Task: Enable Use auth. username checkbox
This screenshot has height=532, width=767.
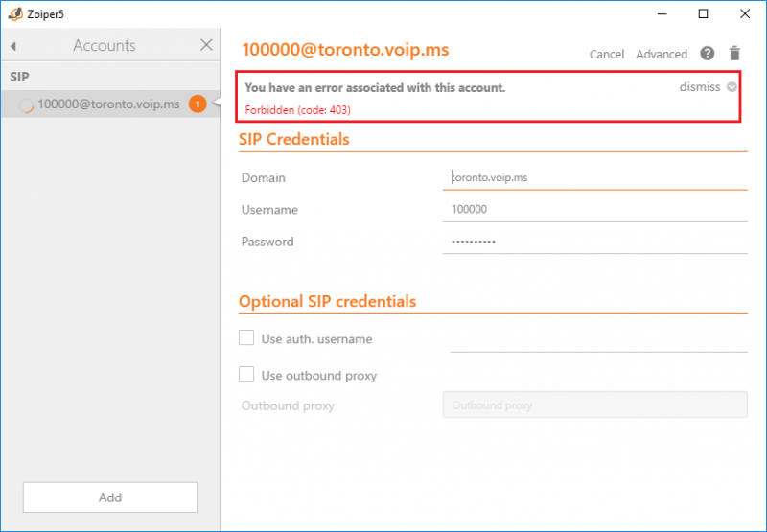Action: (x=246, y=337)
